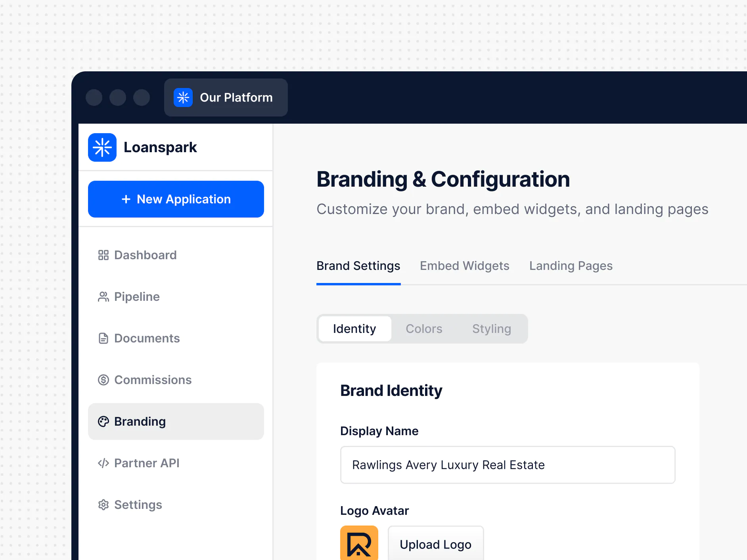This screenshot has width=747, height=560.
Task: Click the Settings gear icon
Action: coord(103,505)
